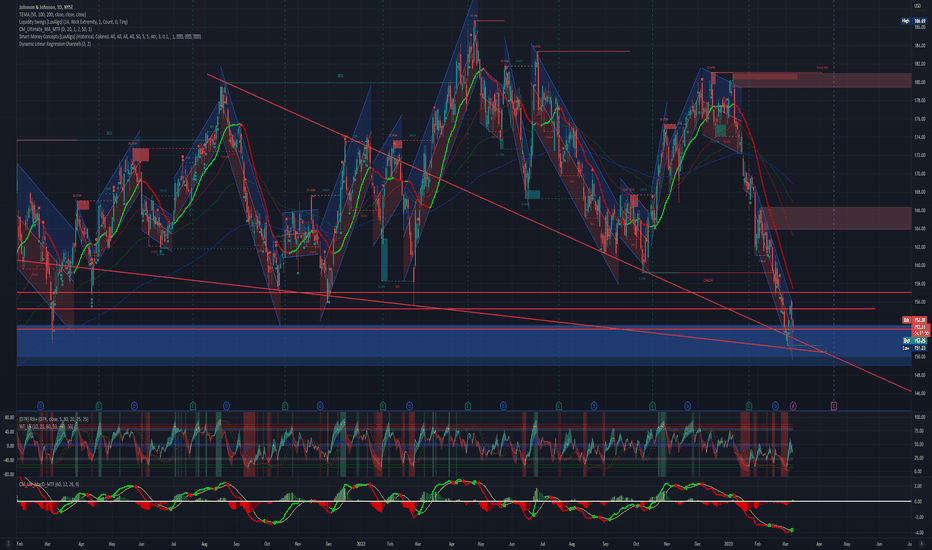Open the pink lightning event marker
Screen dimensions: 932x550
(793, 406)
